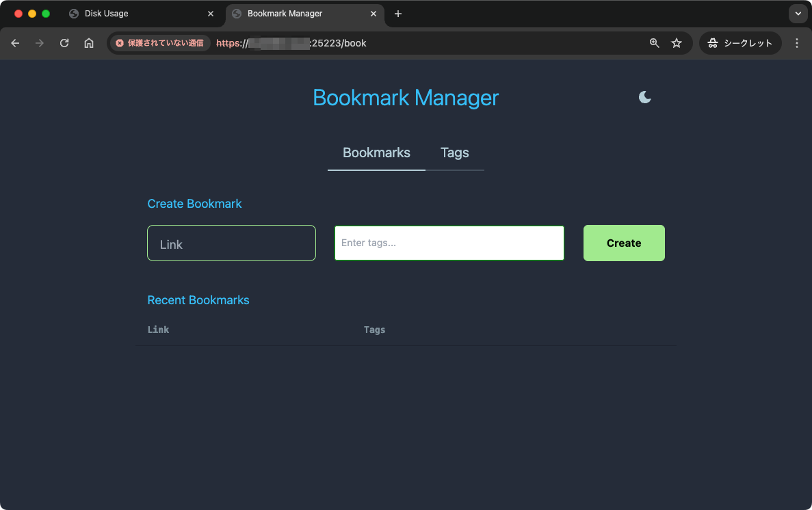Click the Create Bookmark heading
The height and width of the screenshot is (510, 812).
(x=194, y=204)
